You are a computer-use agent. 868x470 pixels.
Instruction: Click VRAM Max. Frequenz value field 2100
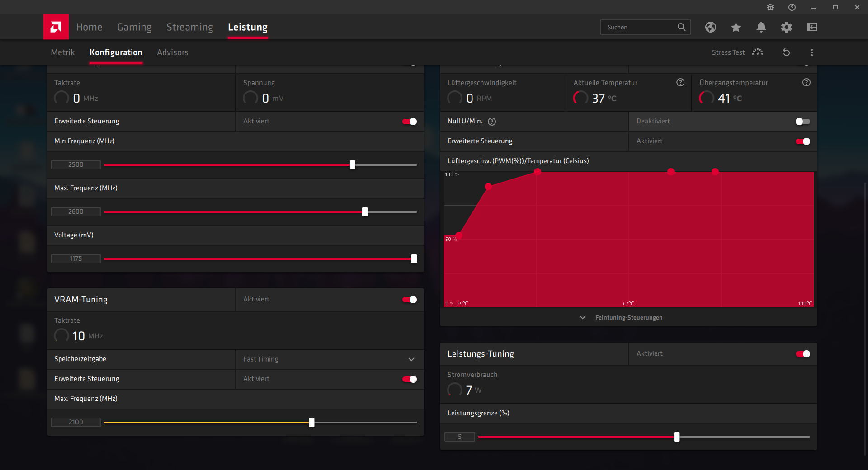click(76, 423)
